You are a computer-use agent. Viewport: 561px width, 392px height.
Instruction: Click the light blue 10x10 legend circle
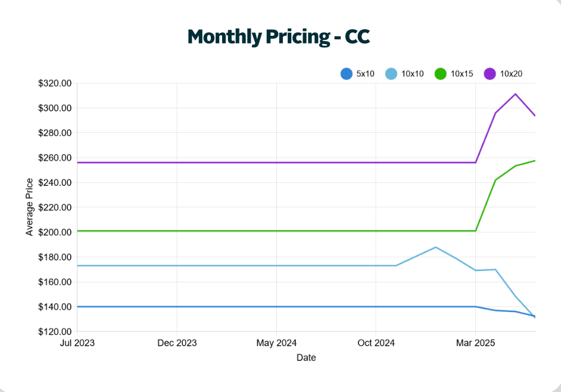391,74
